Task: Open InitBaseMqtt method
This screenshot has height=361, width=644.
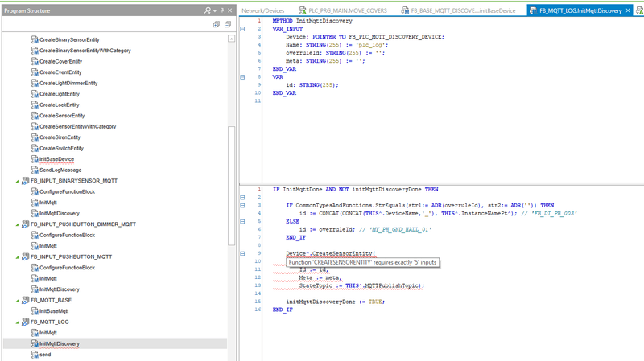Action: coord(54,311)
